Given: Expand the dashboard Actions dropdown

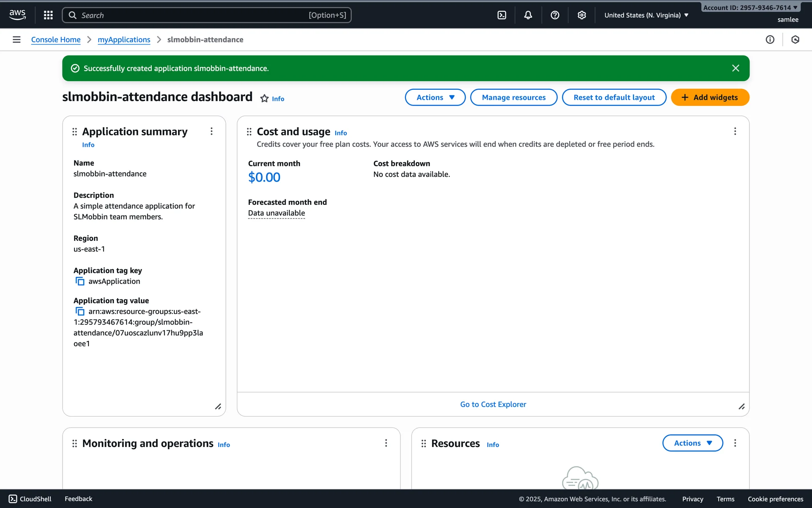Looking at the screenshot, I should pos(435,97).
